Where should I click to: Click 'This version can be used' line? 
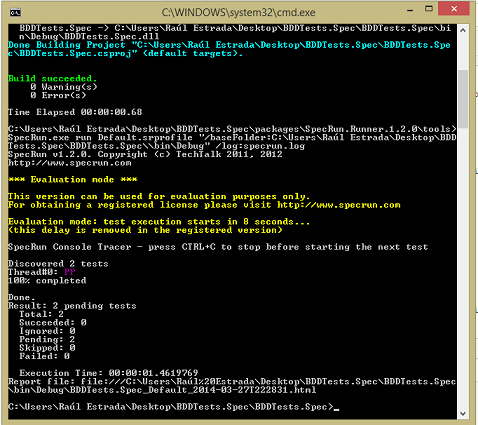click(159, 196)
